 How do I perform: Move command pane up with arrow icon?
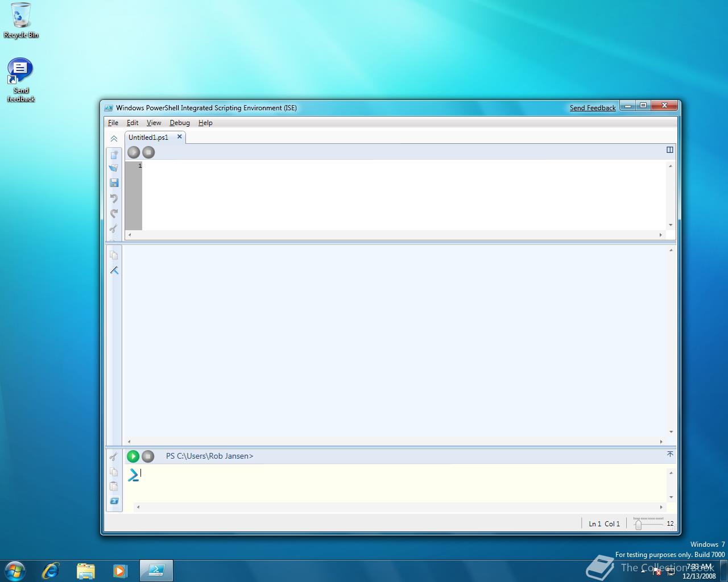coord(670,454)
